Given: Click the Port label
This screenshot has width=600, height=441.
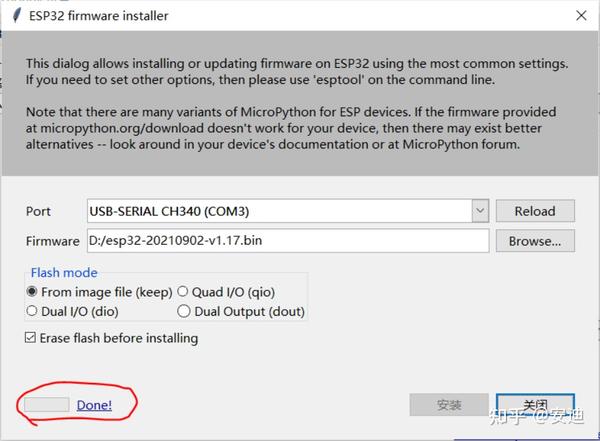Looking at the screenshot, I should (38, 211).
